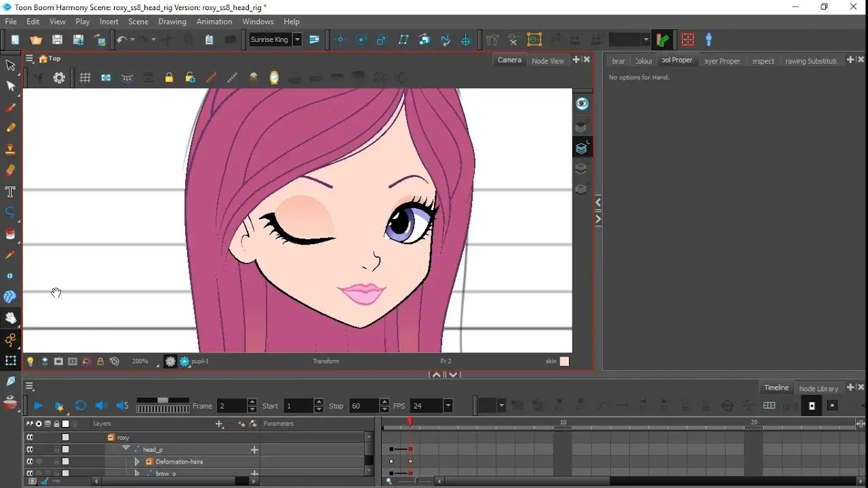
Task: Click the Undo arrow
Action: coord(121,40)
